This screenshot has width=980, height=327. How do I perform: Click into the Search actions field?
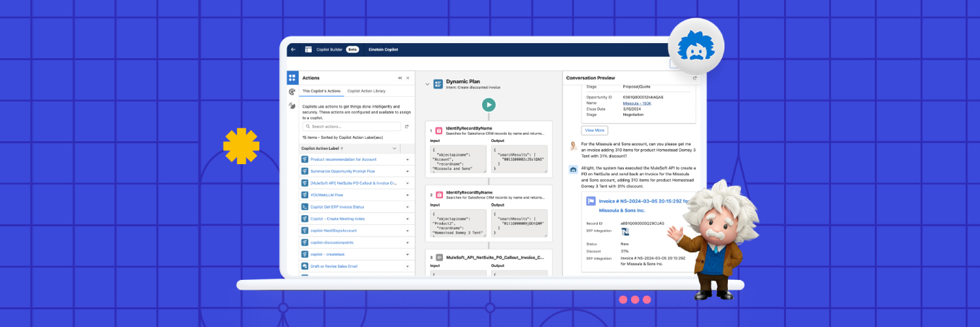[353, 126]
